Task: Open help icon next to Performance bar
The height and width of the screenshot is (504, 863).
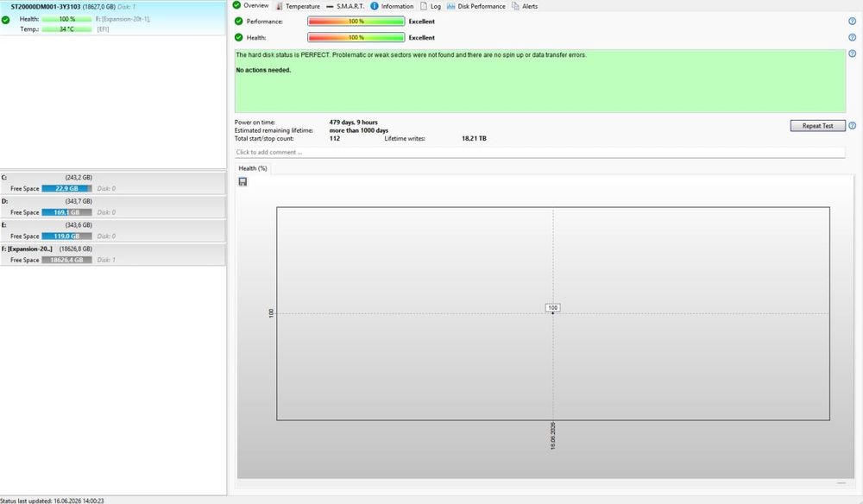Action: [852, 22]
